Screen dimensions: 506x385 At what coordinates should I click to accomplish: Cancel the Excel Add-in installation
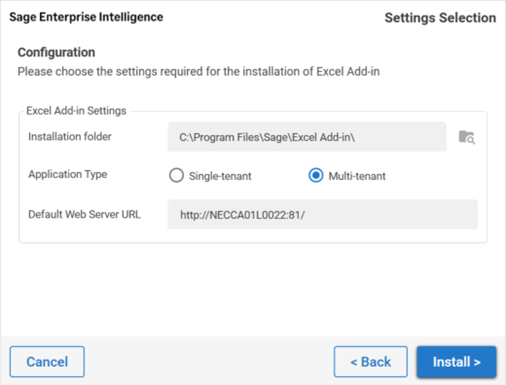[47, 362]
